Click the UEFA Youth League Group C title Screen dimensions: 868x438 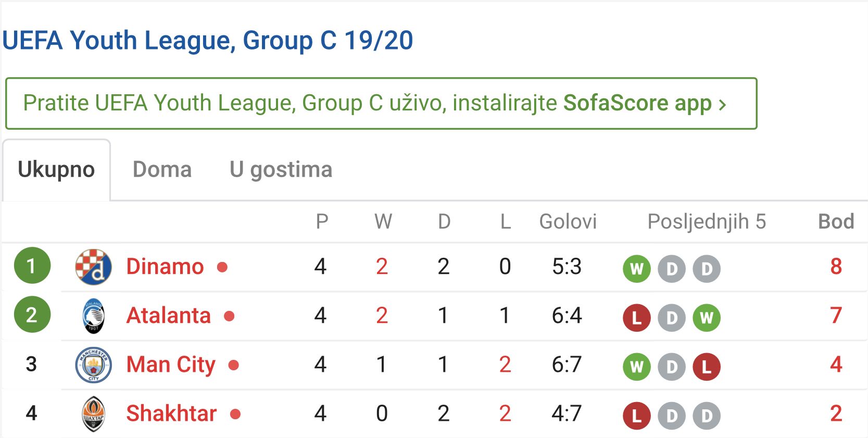pyautogui.click(x=207, y=41)
